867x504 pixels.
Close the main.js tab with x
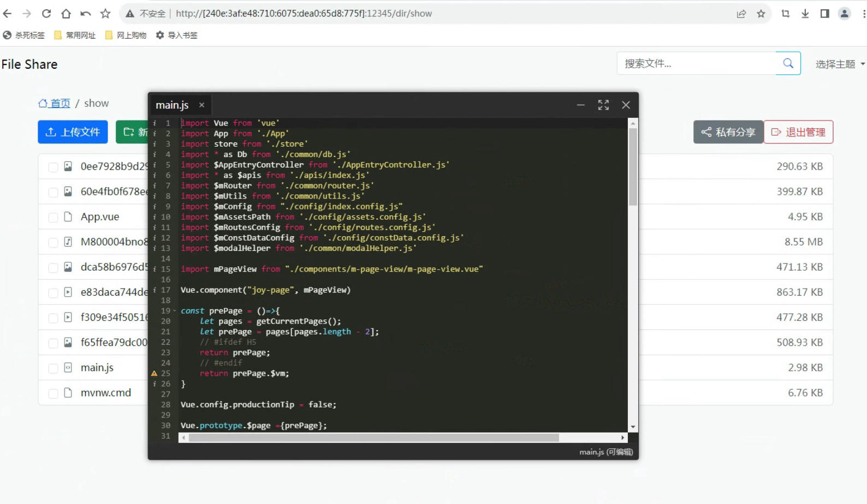point(201,105)
